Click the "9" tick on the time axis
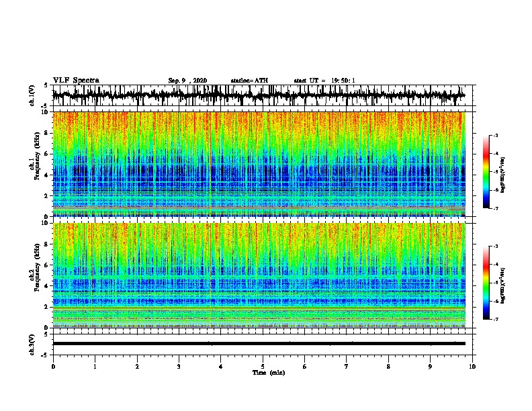The image size is (532, 411). tap(430, 367)
